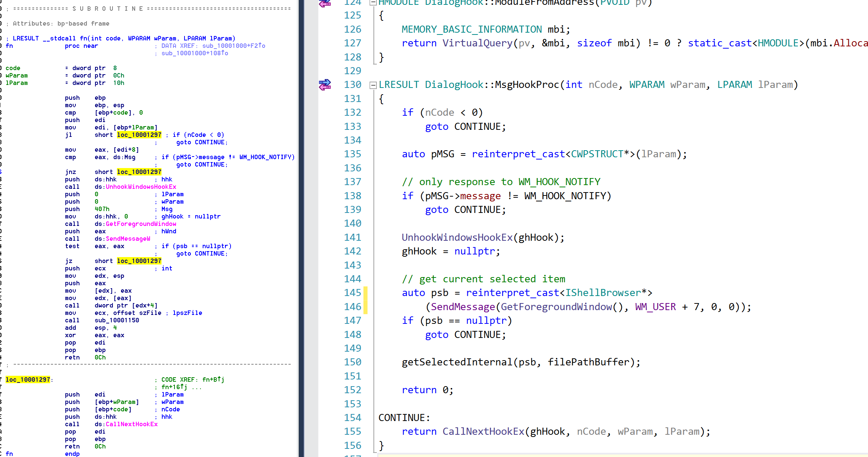Viewport: 868px width, 457px height.
Task: Click IShellBrowser on line 145
Action: 603,293
